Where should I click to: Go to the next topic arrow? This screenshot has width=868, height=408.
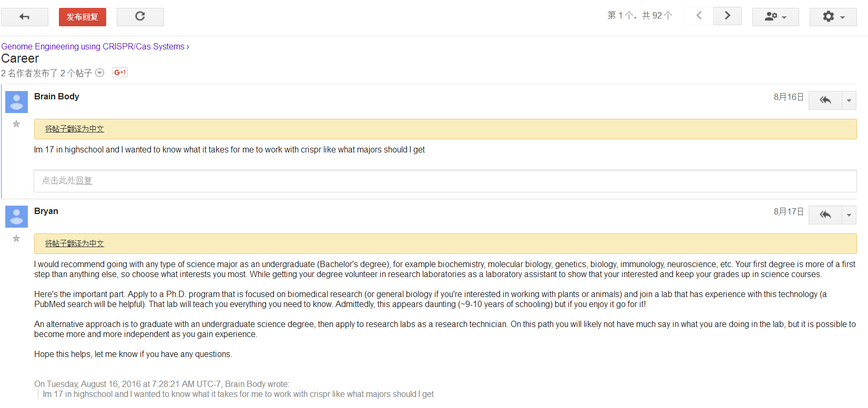click(x=727, y=16)
